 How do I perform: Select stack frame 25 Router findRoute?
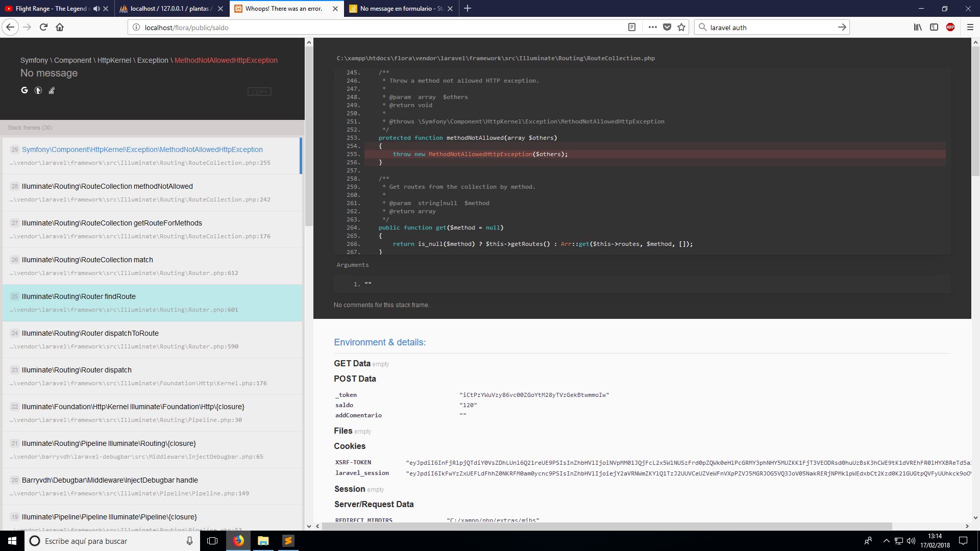pos(152,303)
